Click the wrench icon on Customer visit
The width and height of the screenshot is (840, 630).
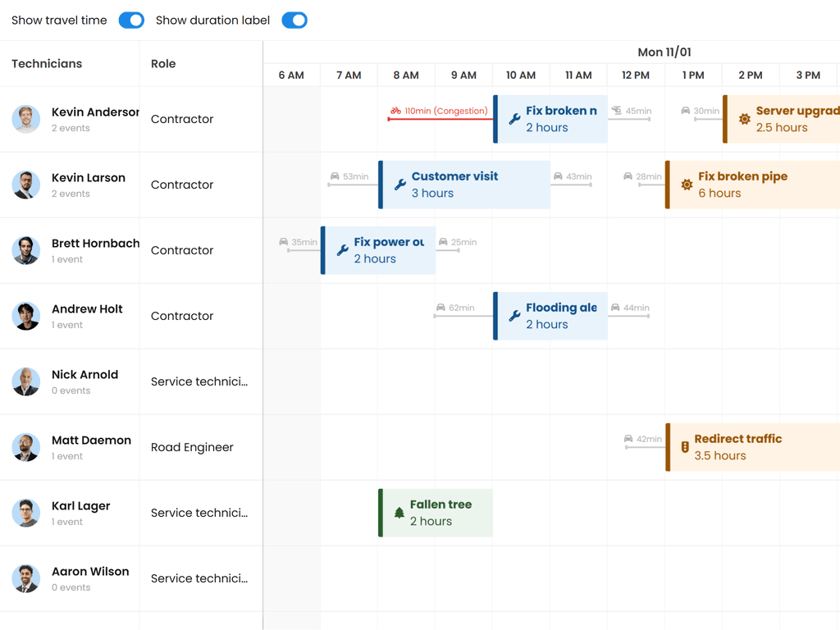pos(400,185)
